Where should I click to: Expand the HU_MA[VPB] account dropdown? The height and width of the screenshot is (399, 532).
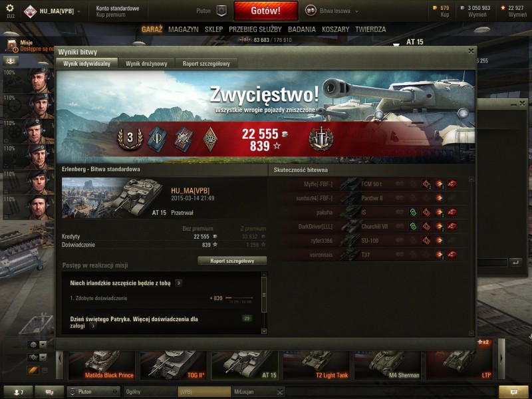pyautogui.click(x=79, y=11)
